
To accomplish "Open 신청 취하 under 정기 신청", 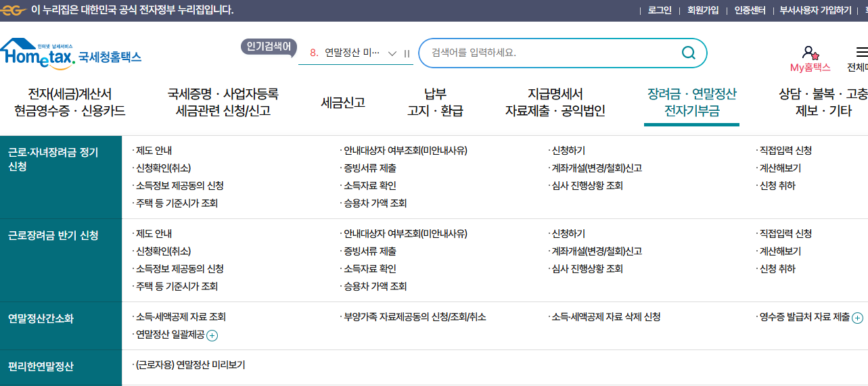I will tap(777, 186).
